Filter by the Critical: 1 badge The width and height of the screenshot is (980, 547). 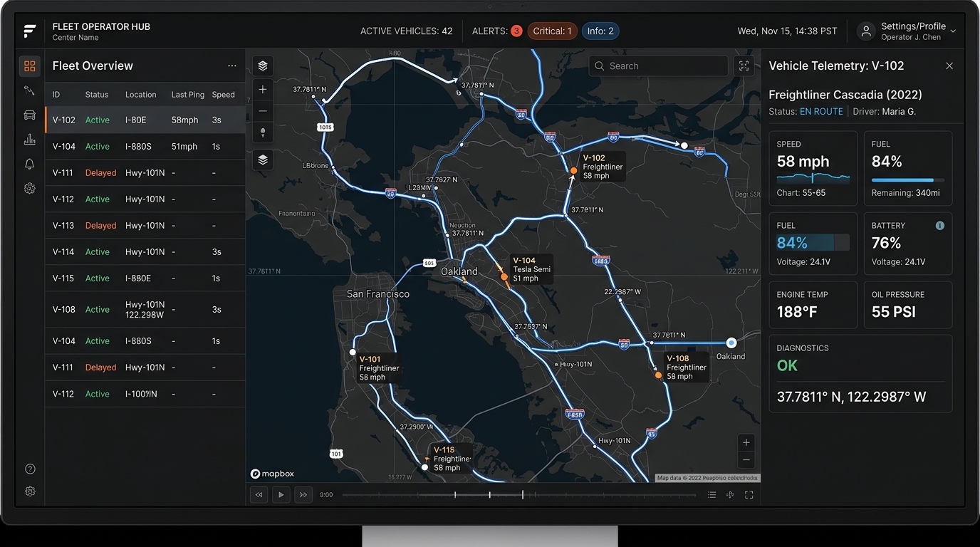[x=552, y=31]
